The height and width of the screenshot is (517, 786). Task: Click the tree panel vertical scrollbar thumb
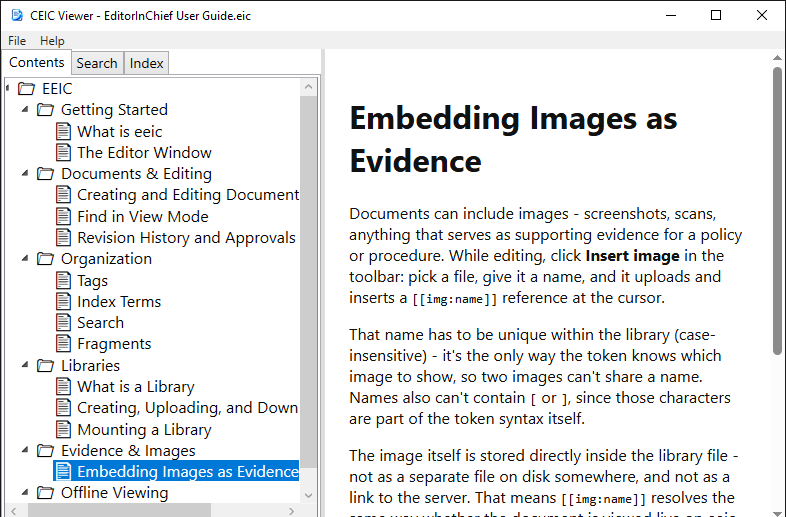(x=308, y=282)
